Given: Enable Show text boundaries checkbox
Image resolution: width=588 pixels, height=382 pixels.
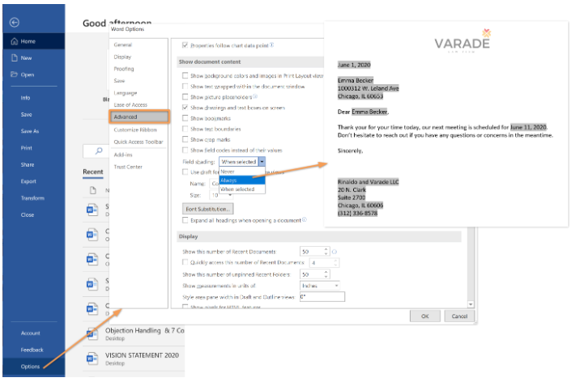Looking at the screenshot, I should pyautogui.click(x=185, y=129).
